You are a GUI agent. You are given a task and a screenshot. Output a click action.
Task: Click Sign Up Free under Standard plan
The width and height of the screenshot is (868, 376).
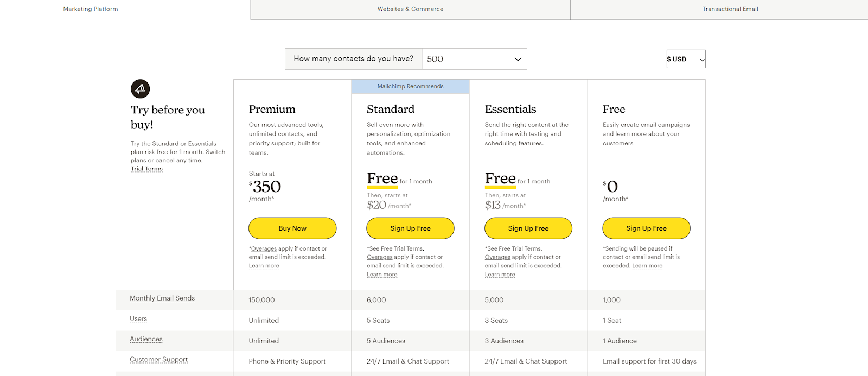pyautogui.click(x=410, y=228)
